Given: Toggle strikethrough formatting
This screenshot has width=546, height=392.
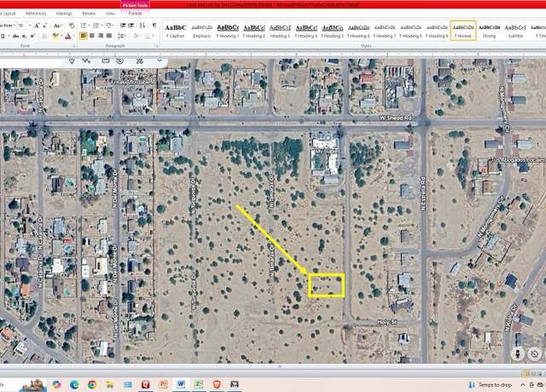Looking at the screenshot, I should [15, 36].
